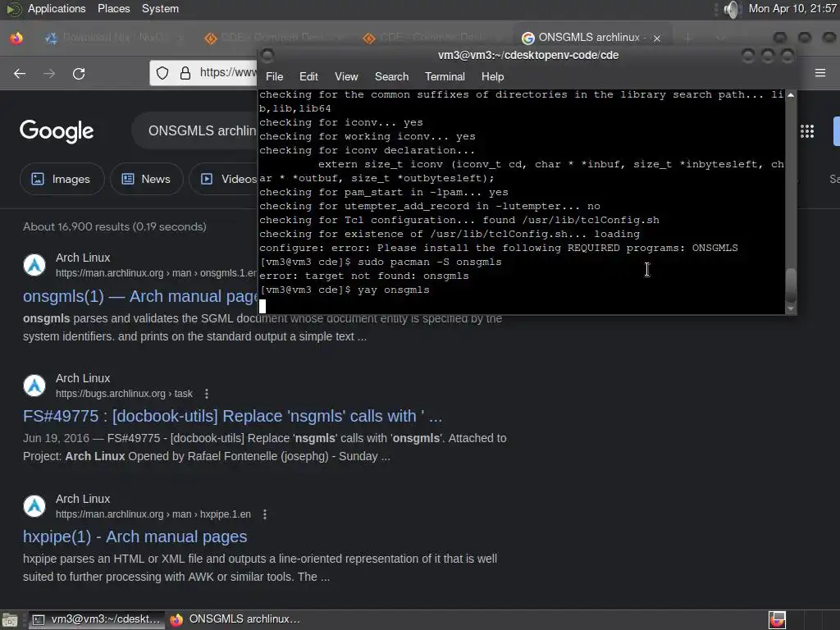
Task: Open onsgmls(1) Arch manual page result
Action: click(140, 296)
